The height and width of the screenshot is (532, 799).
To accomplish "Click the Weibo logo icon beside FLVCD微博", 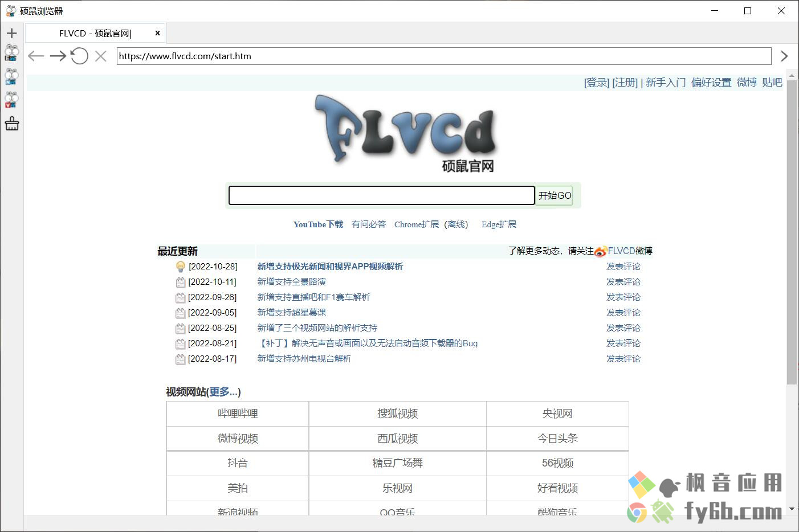I will [601, 251].
